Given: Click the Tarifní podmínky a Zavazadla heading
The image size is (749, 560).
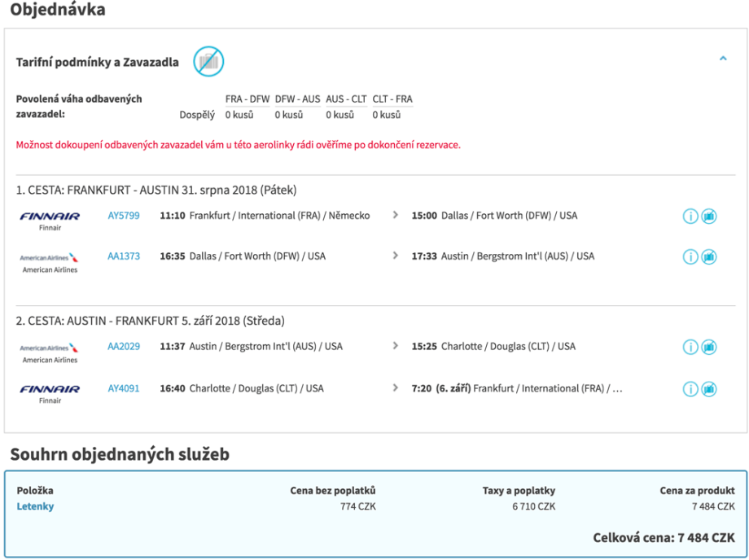Looking at the screenshot, I should [98, 63].
